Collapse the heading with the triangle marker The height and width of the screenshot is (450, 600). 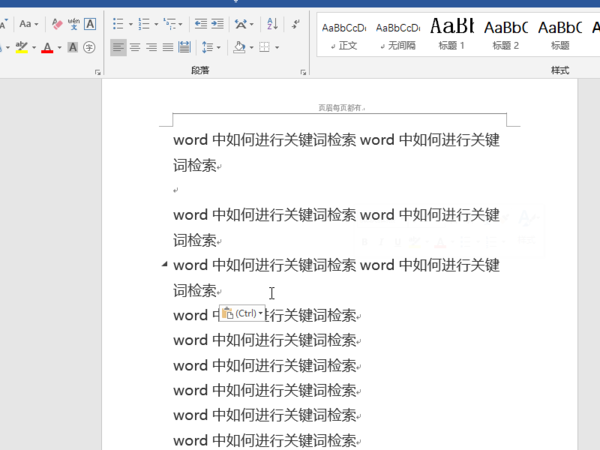click(165, 264)
